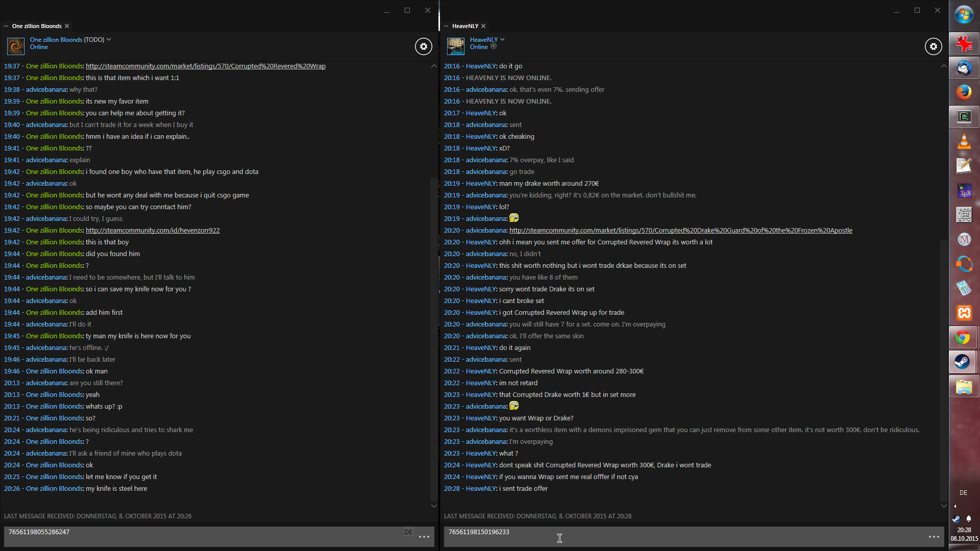Expand dropdown arrow next to HeaveNLY name
Image resolution: width=980 pixels, height=551 pixels.
pyautogui.click(x=502, y=39)
